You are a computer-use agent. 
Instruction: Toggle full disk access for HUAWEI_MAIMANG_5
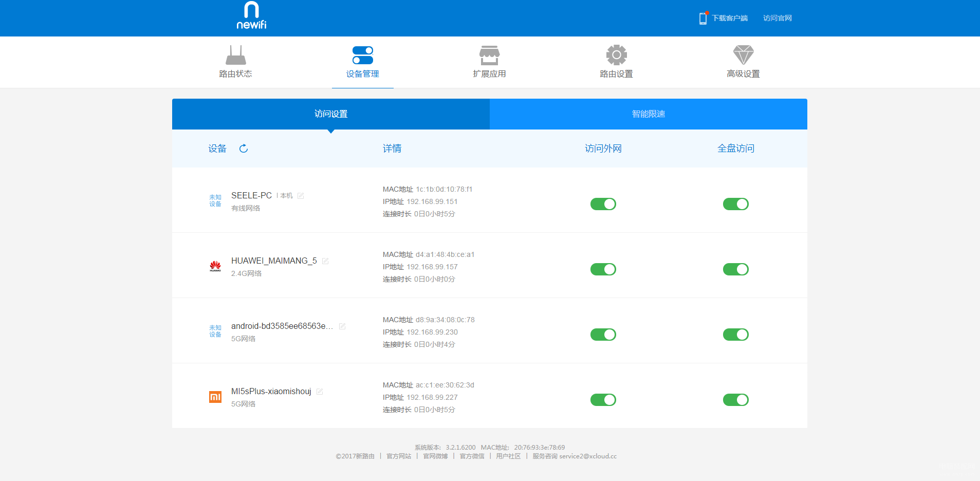[x=735, y=269]
